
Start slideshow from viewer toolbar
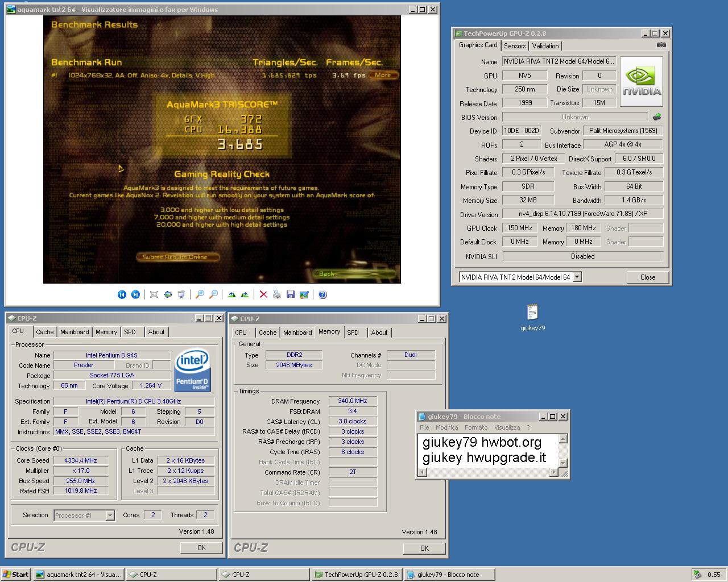pyautogui.click(x=181, y=294)
